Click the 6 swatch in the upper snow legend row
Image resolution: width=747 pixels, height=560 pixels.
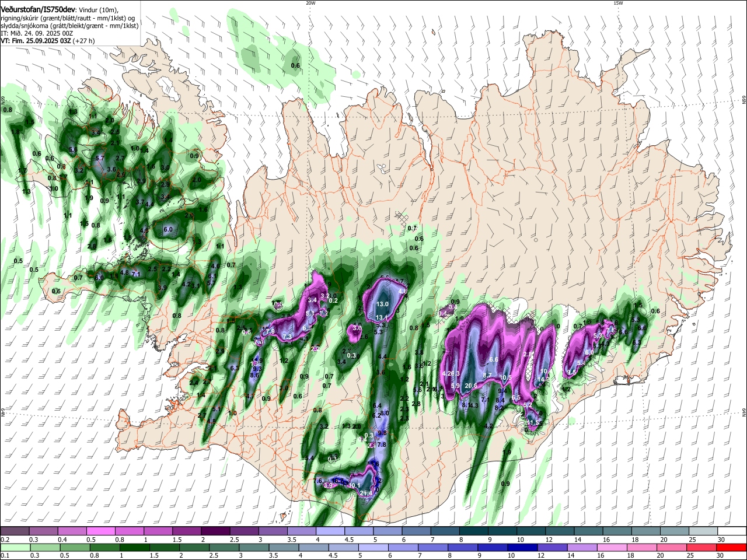click(416, 531)
